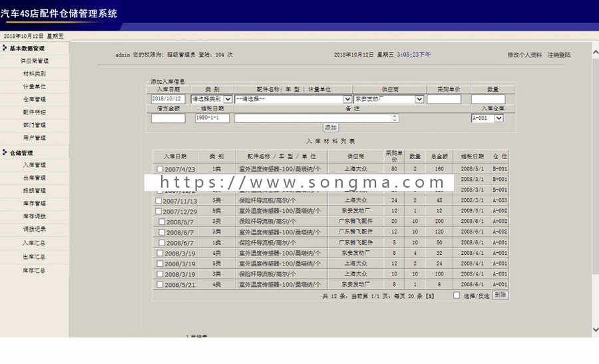
Task: Click 上海大众 in the 2007/4/23 row
Action: pyautogui.click(x=355, y=168)
